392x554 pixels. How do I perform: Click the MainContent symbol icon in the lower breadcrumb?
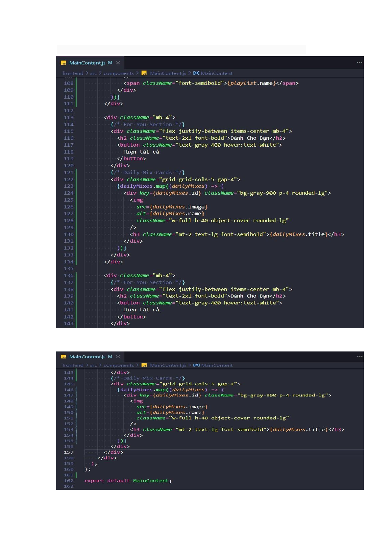(196, 365)
